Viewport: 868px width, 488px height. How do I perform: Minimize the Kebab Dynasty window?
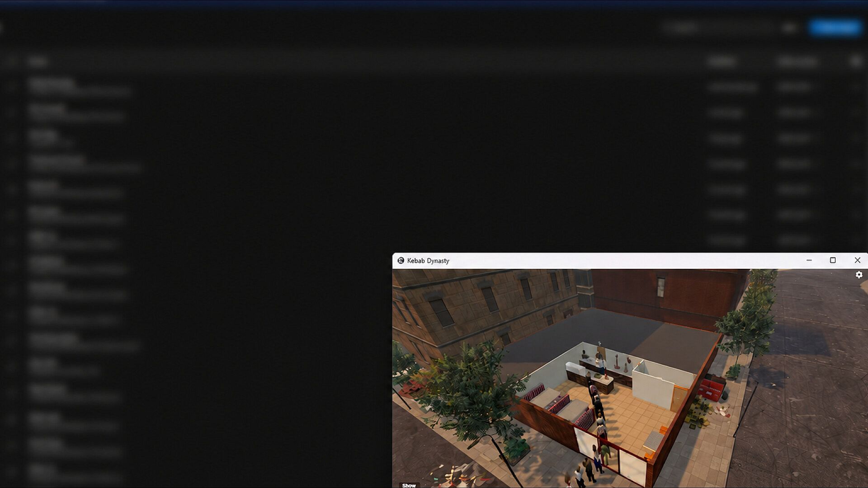click(809, 260)
